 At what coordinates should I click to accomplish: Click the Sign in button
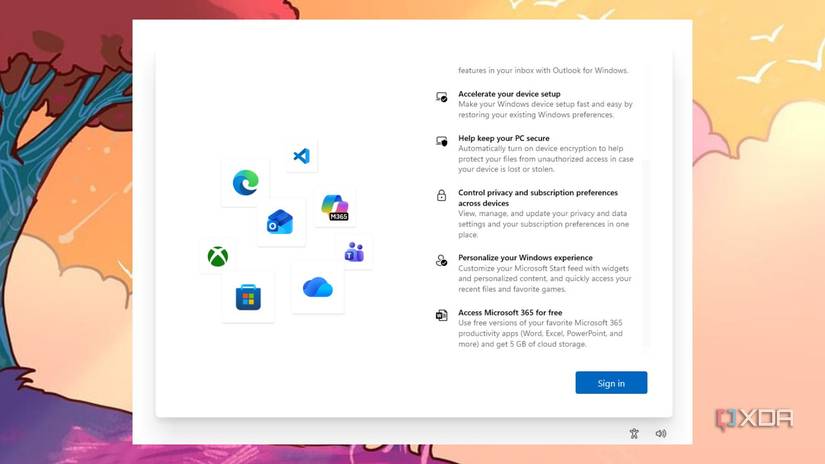click(x=611, y=382)
